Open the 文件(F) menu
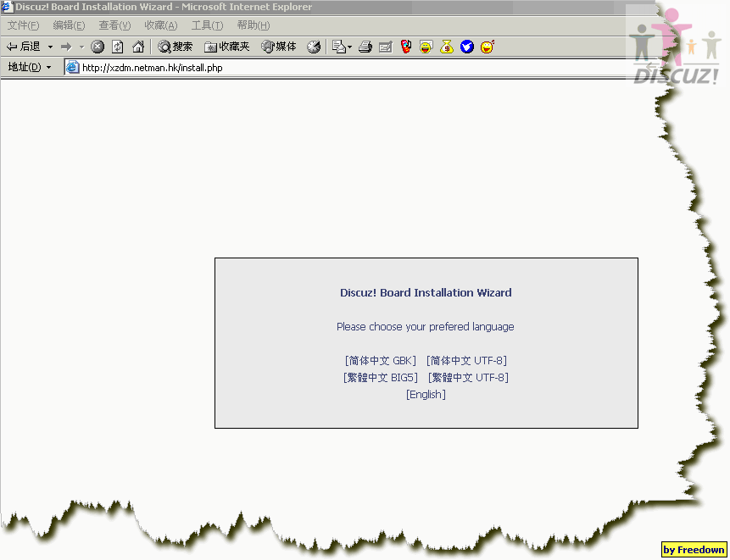This screenshot has height=560, width=730. 23,25
